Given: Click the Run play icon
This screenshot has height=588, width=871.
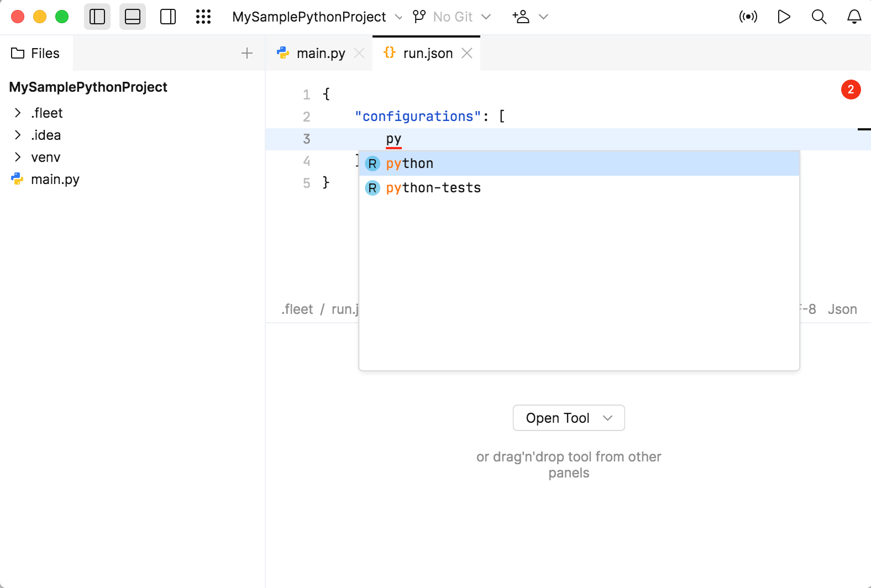Looking at the screenshot, I should tap(784, 17).
